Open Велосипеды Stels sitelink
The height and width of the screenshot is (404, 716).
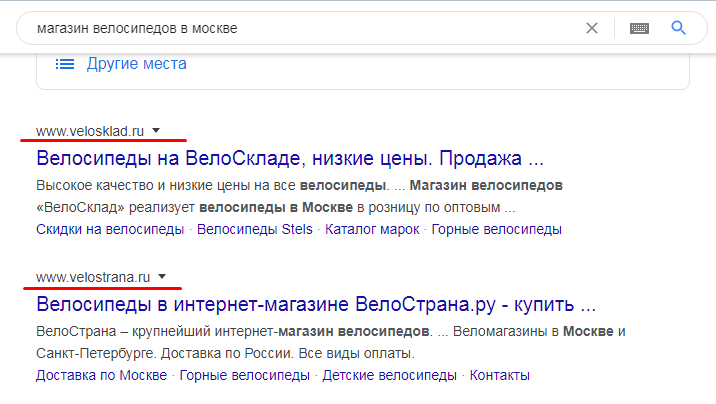(x=256, y=229)
